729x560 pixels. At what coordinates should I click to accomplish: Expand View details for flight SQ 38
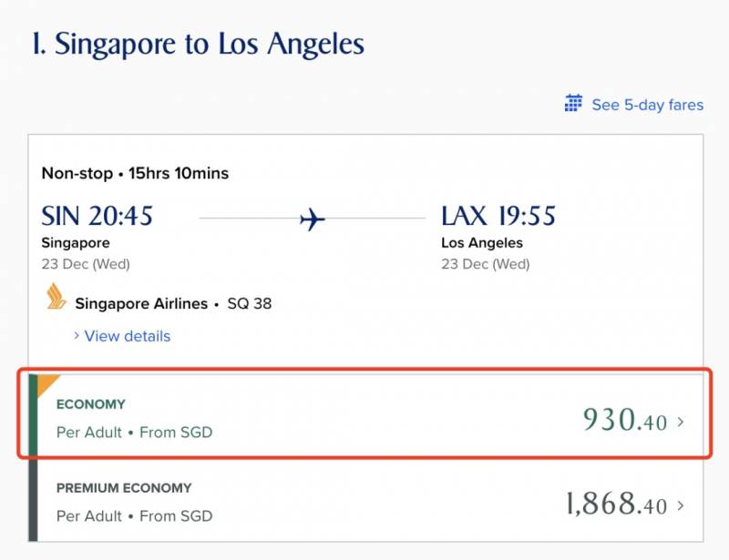127,336
